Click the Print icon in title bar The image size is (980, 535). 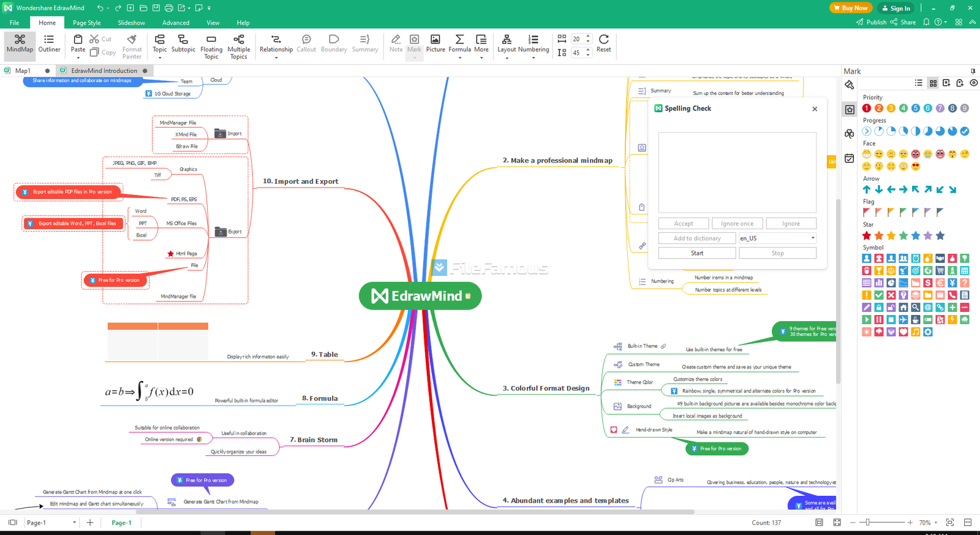click(x=169, y=8)
